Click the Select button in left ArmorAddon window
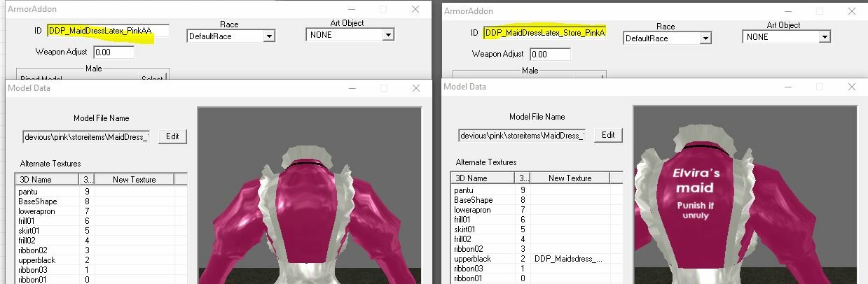This screenshot has width=868, height=284. tap(153, 78)
